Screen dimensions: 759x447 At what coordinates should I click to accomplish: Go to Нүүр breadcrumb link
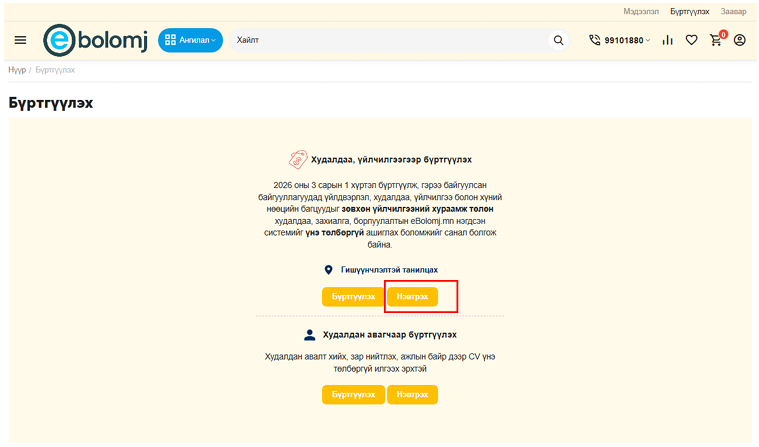[17, 70]
